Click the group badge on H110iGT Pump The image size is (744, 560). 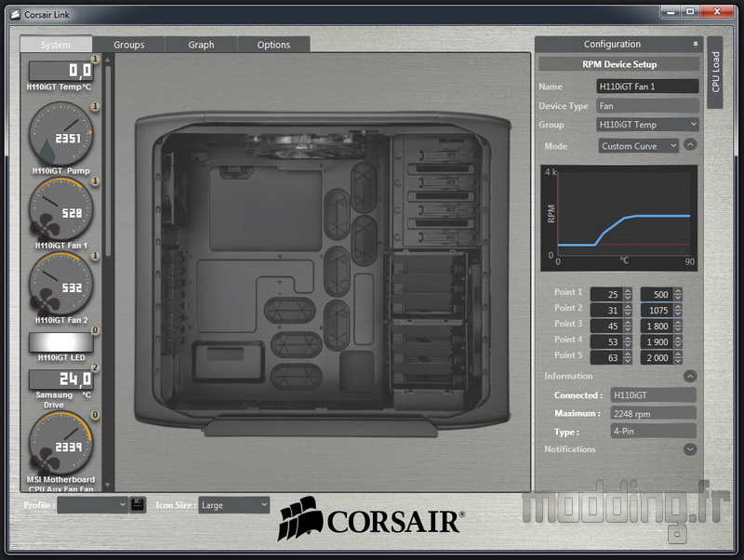95,106
